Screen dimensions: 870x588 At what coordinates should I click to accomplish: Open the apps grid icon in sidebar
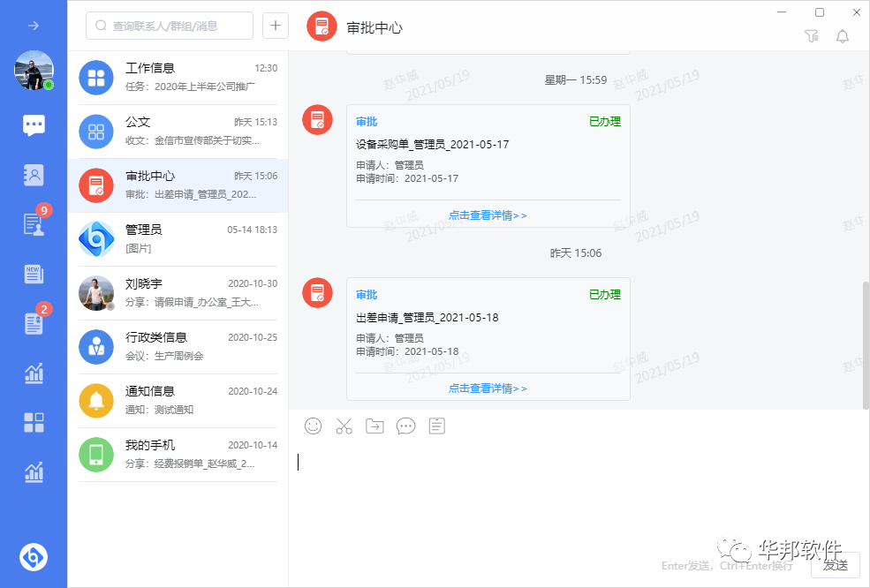[x=33, y=423]
